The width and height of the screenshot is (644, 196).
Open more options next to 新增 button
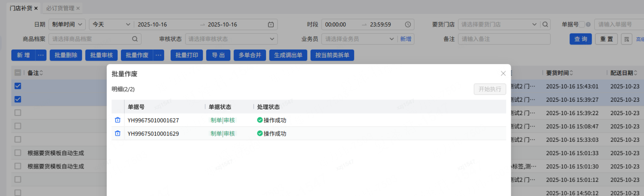pyautogui.click(x=41, y=55)
